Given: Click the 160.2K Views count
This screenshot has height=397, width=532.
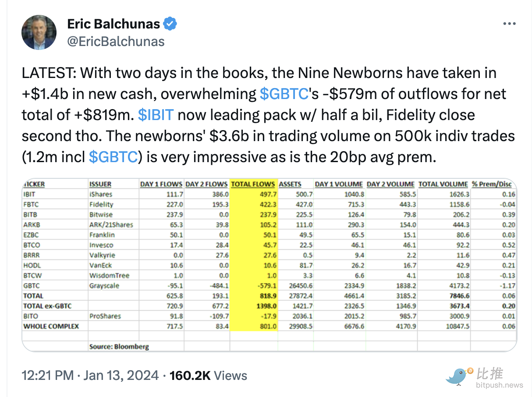Looking at the screenshot, I should (x=208, y=376).
